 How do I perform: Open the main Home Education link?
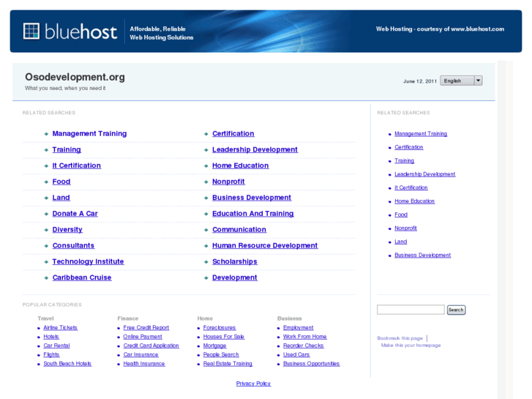coord(241,165)
